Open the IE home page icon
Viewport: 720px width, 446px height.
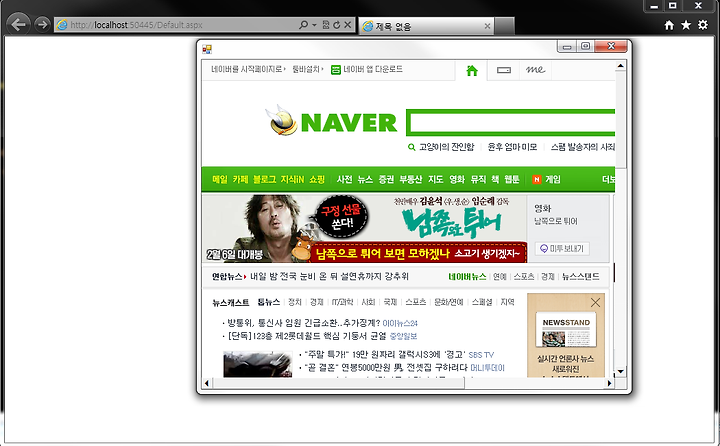tap(669, 25)
